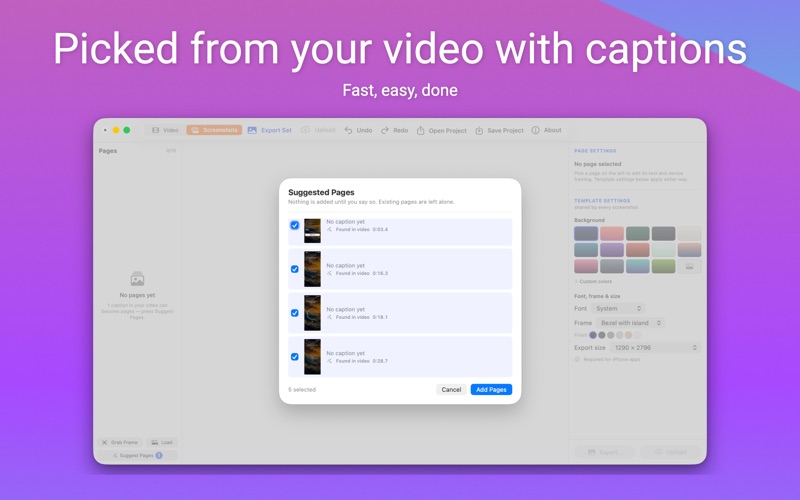Open Project from the toolbar
Image resolution: width=800 pixels, height=500 pixels.
[x=441, y=131]
